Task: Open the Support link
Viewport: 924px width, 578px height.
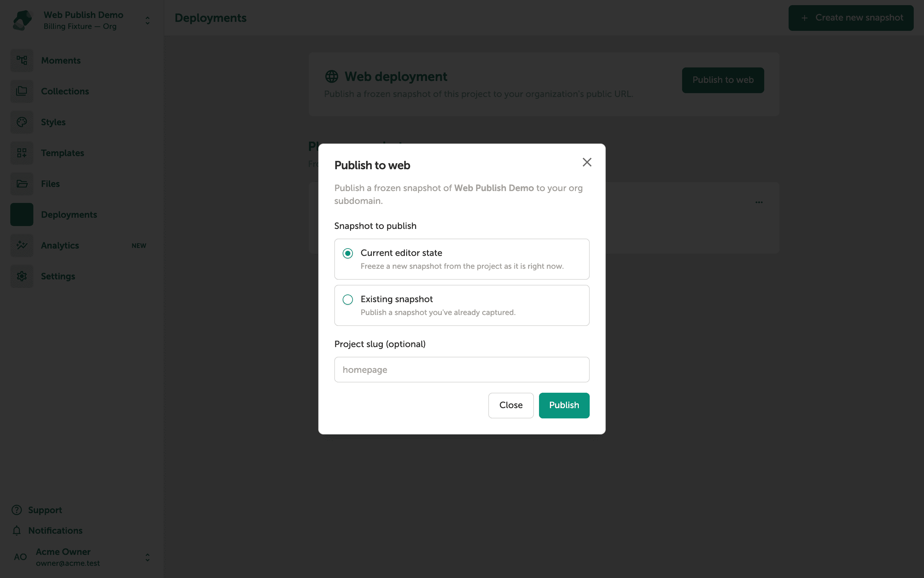Action: (45, 510)
